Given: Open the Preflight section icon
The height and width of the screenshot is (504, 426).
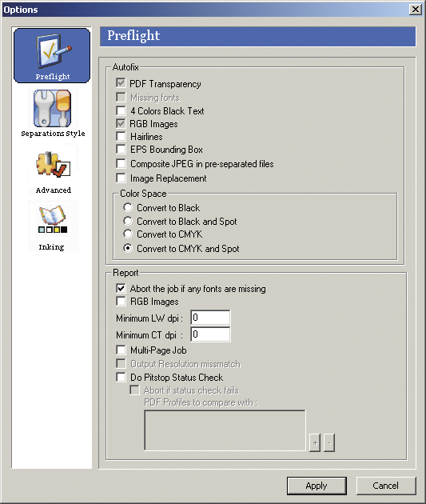Looking at the screenshot, I should (x=52, y=55).
